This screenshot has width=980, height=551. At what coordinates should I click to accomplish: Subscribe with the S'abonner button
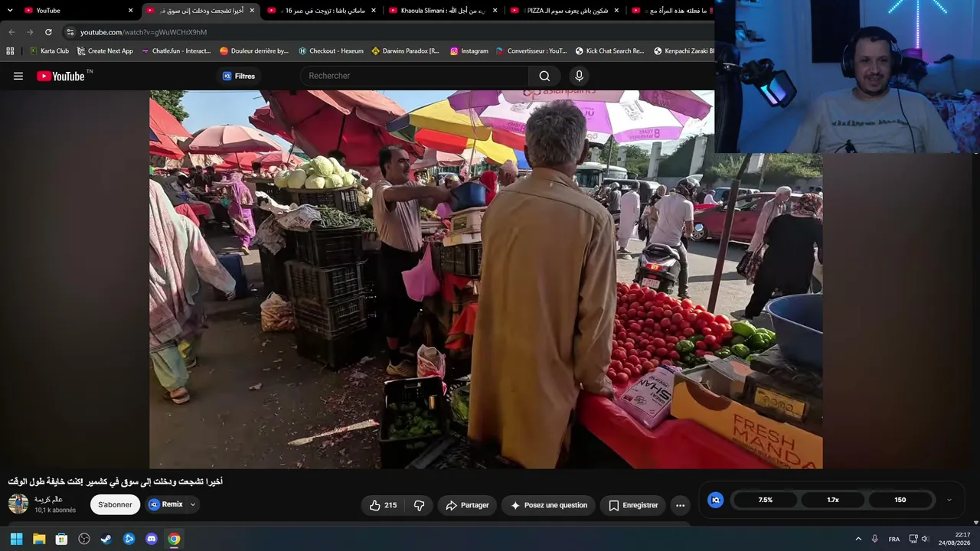[x=115, y=505]
